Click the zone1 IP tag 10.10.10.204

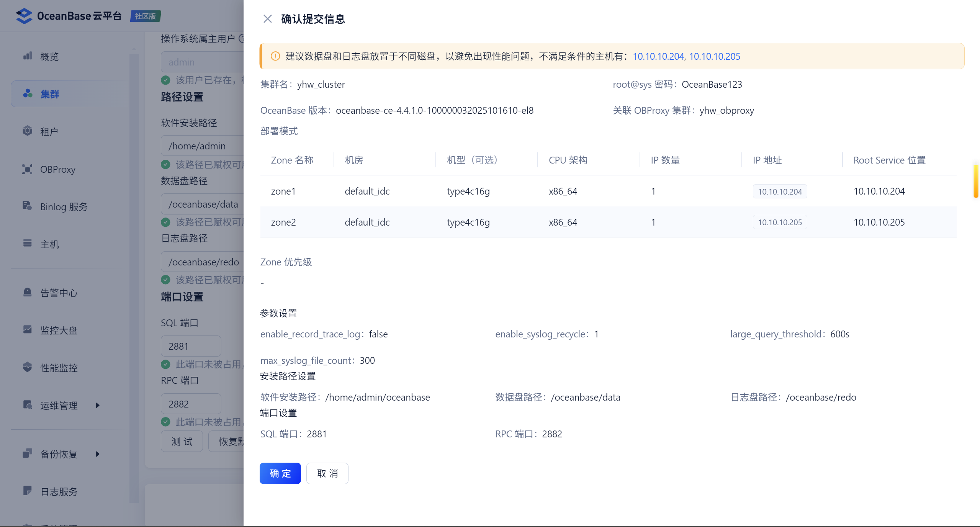click(x=780, y=191)
